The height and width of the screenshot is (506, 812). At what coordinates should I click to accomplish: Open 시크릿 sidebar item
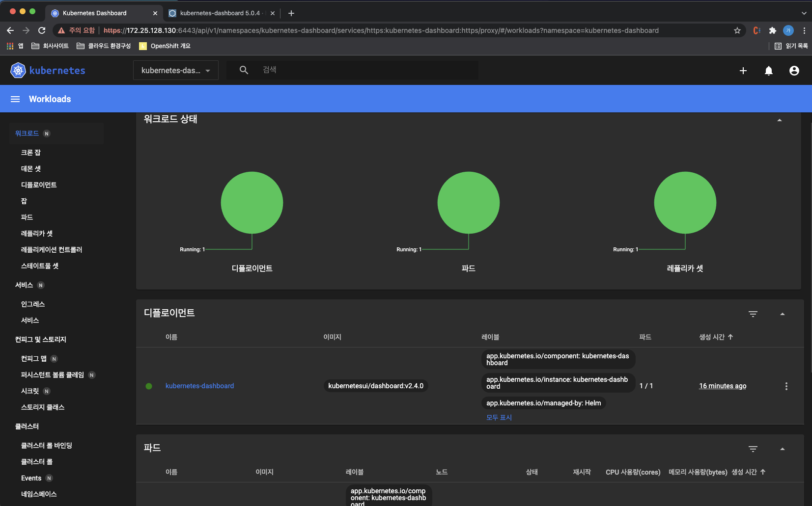click(30, 391)
